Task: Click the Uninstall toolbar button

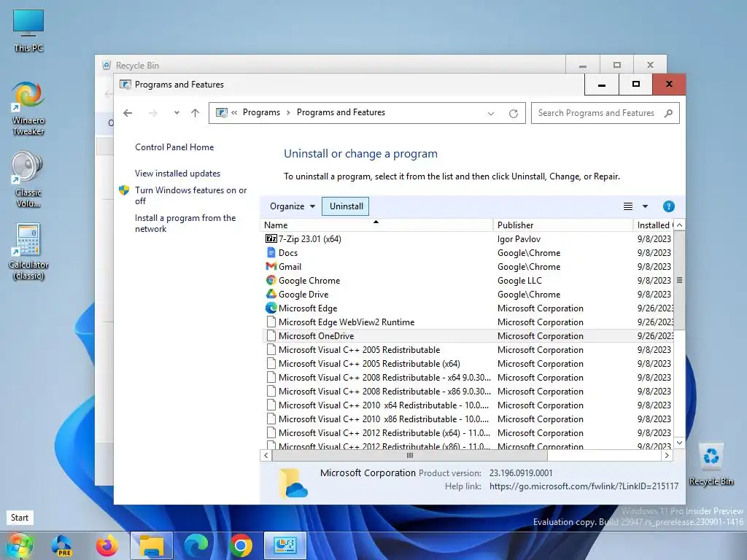Action: click(x=346, y=206)
